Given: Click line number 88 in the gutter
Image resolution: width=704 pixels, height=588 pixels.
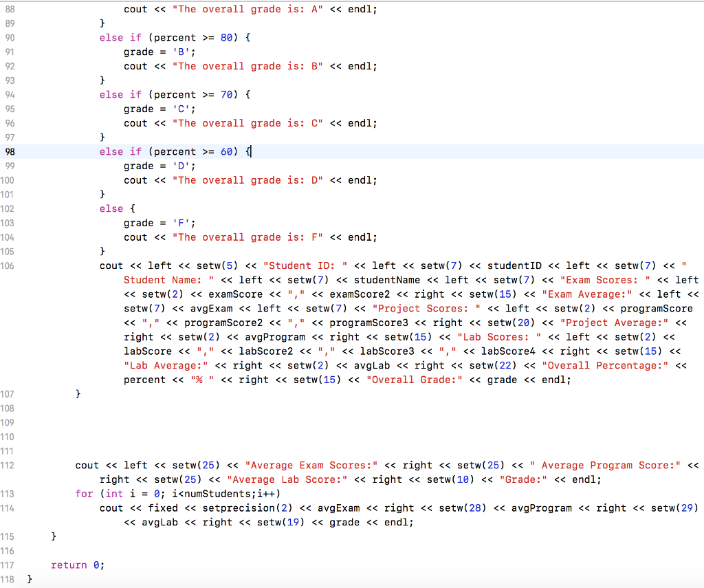Looking at the screenshot, I should click(10, 9).
